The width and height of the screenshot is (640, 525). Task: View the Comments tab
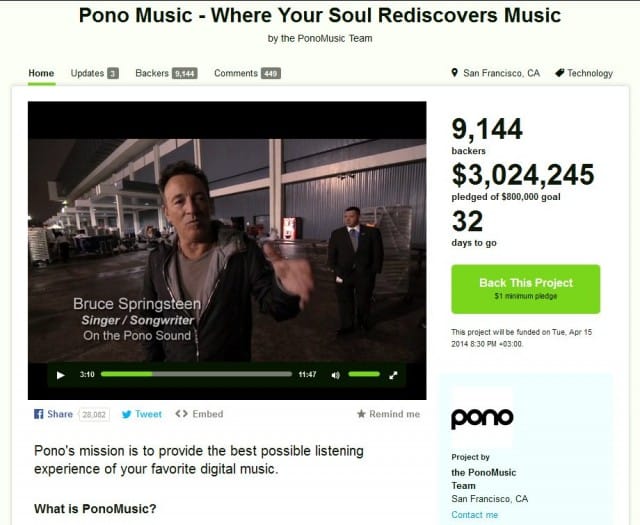pyautogui.click(x=247, y=73)
